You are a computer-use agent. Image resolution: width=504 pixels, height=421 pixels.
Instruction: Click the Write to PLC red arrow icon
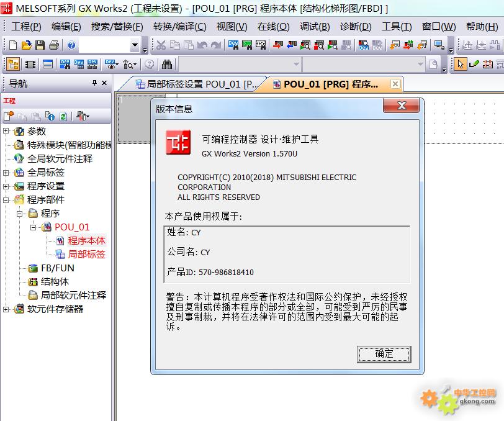tap(277, 45)
